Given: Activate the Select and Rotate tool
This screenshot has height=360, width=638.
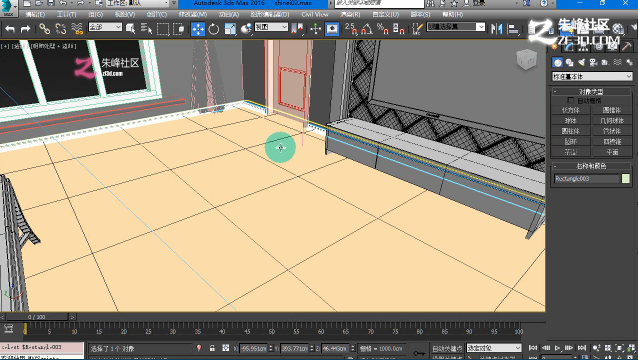Looking at the screenshot, I should pos(214,29).
